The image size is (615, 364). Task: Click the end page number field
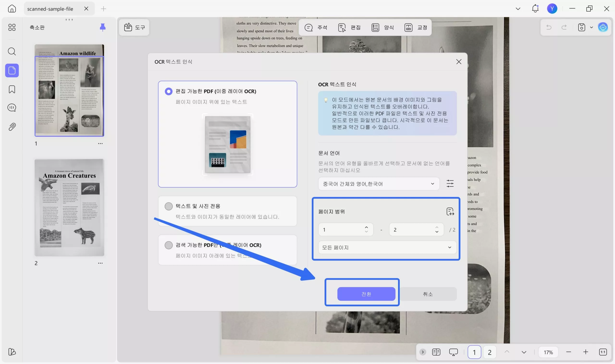[x=416, y=230]
